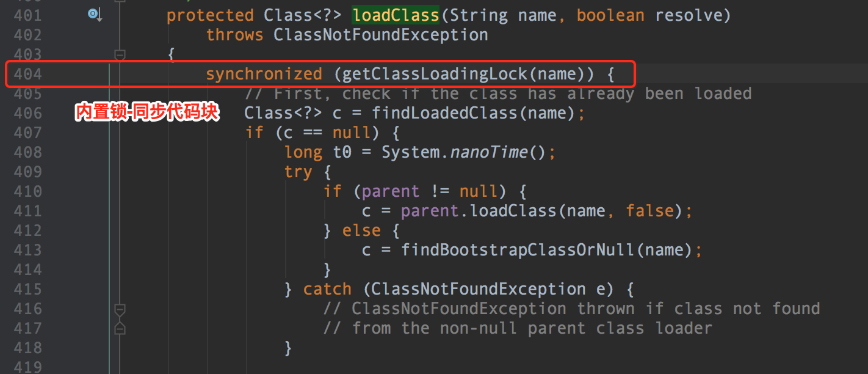
Task: Click the synchronized keyword inside the red box
Action: [264, 73]
